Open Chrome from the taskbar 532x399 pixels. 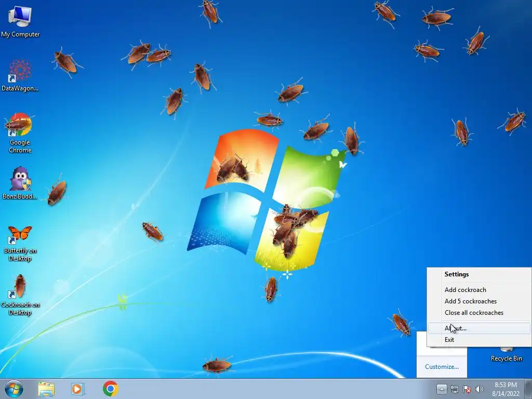[x=110, y=389]
